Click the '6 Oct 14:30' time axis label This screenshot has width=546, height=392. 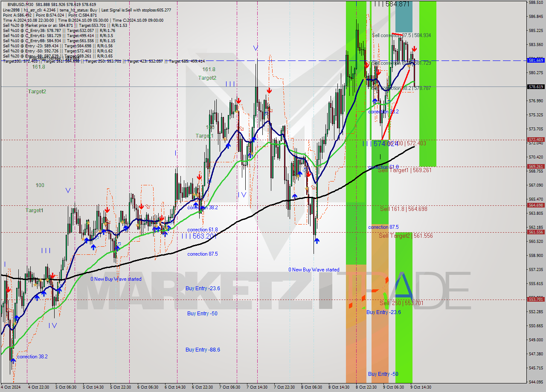point(175,387)
